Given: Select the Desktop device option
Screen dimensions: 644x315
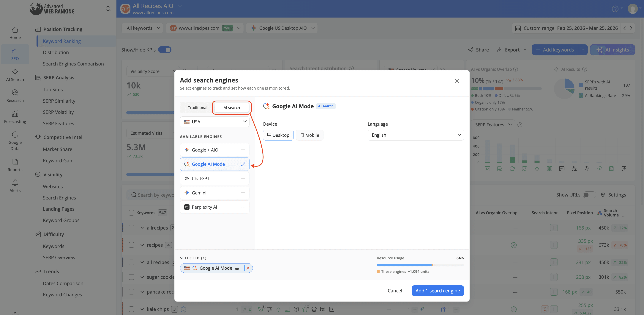Looking at the screenshot, I should (x=278, y=135).
